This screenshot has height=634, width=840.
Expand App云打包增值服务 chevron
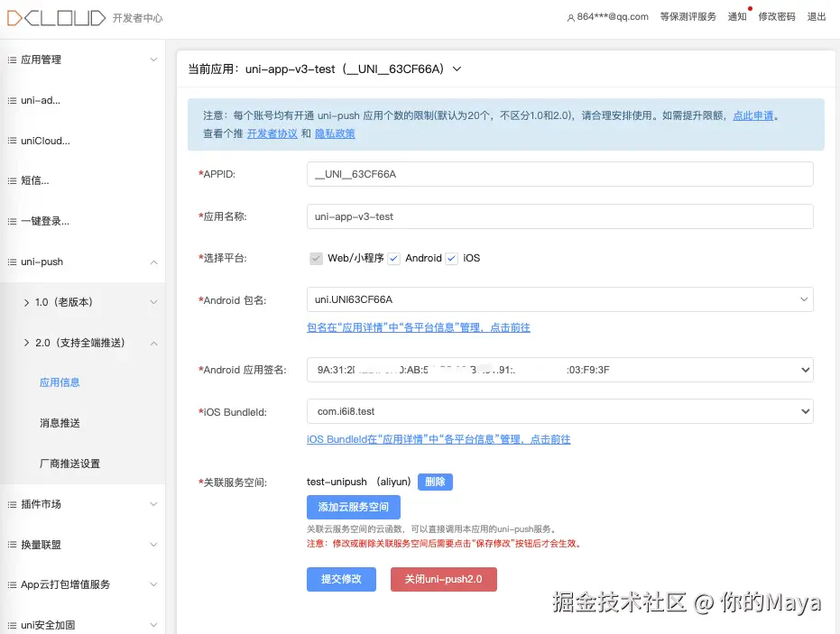point(153,584)
